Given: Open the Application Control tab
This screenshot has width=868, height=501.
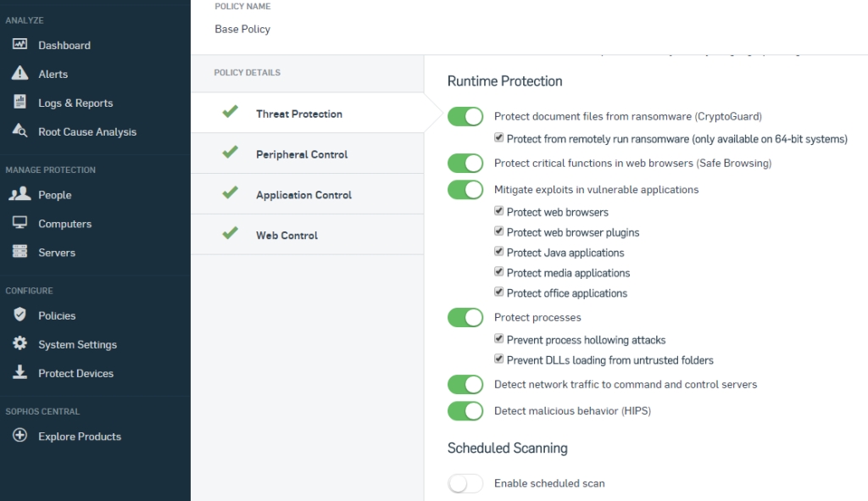Looking at the screenshot, I should pyautogui.click(x=303, y=195).
